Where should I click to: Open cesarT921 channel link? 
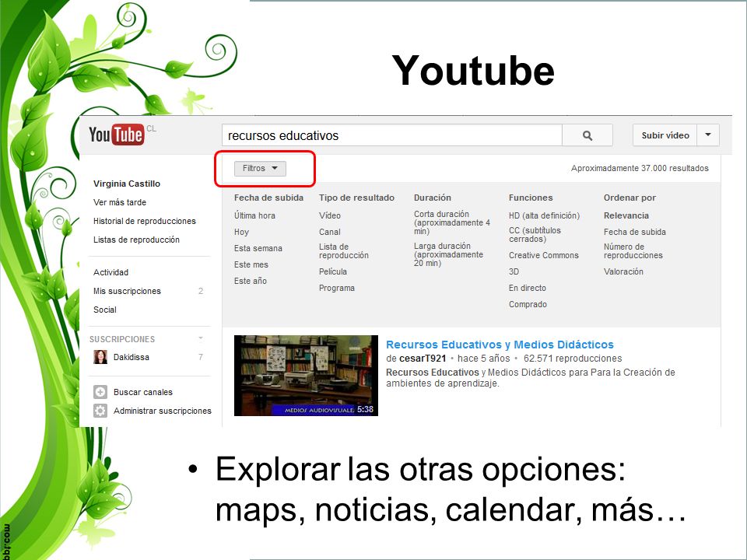pos(423,359)
